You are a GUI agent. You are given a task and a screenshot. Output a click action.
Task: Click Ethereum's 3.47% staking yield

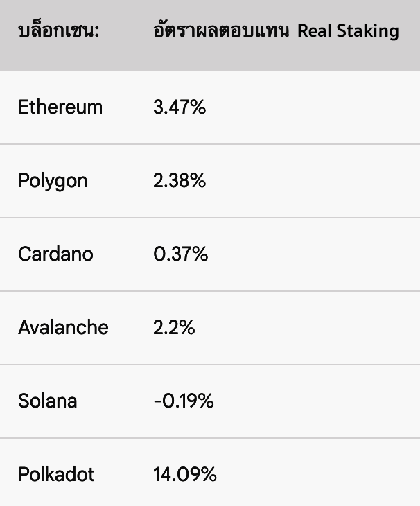pos(180,107)
